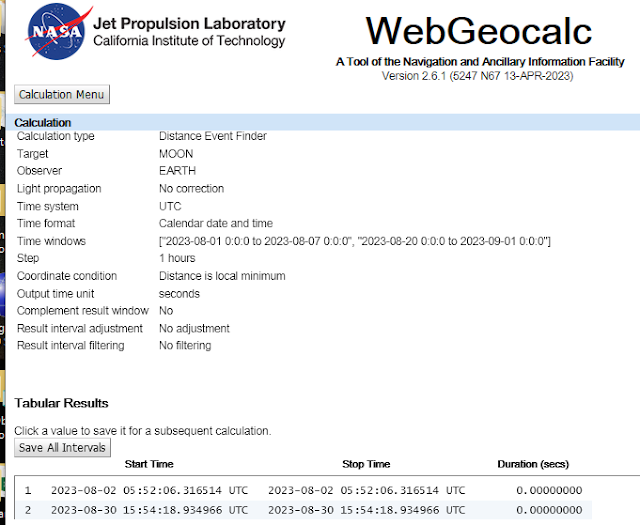Click the Calendar date and time value

(216, 223)
